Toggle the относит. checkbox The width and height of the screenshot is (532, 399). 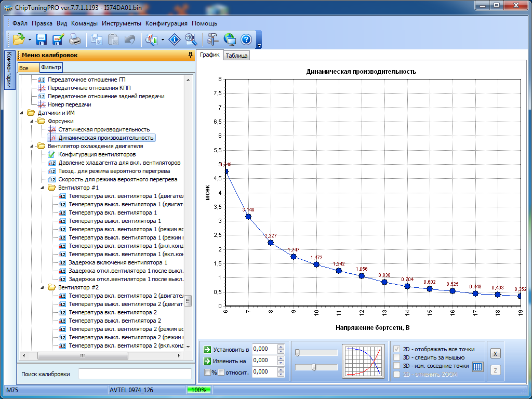[221, 372]
